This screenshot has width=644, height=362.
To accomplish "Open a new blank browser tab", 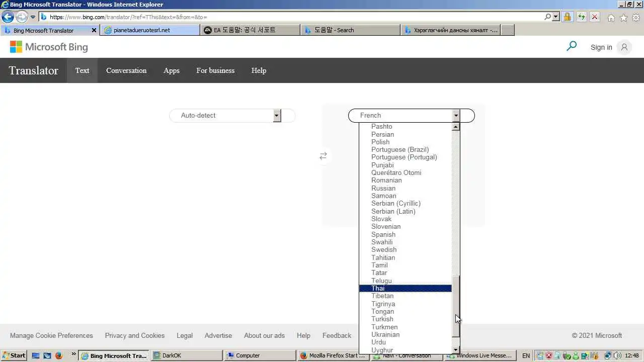I will tap(508, 30).
